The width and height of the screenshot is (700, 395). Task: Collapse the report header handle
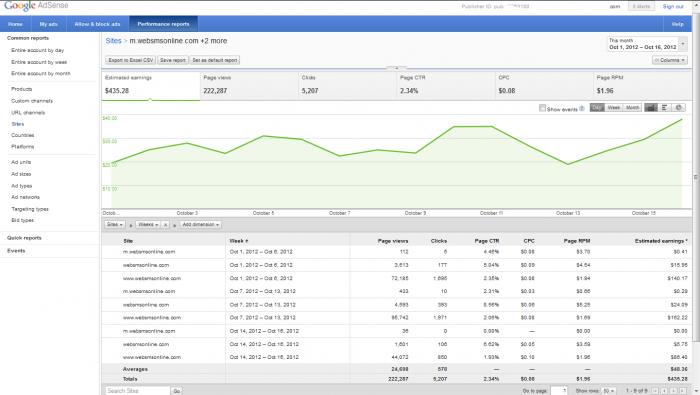point(396,68)
